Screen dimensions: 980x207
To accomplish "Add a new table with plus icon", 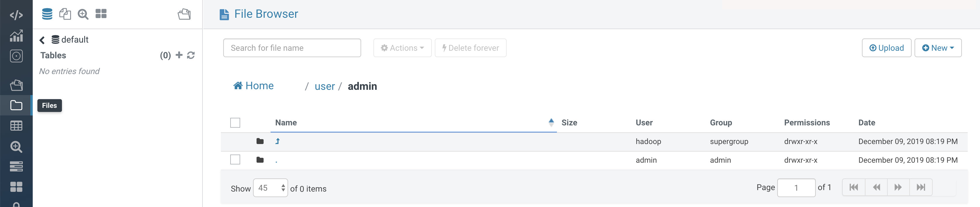I will point(179,55).
